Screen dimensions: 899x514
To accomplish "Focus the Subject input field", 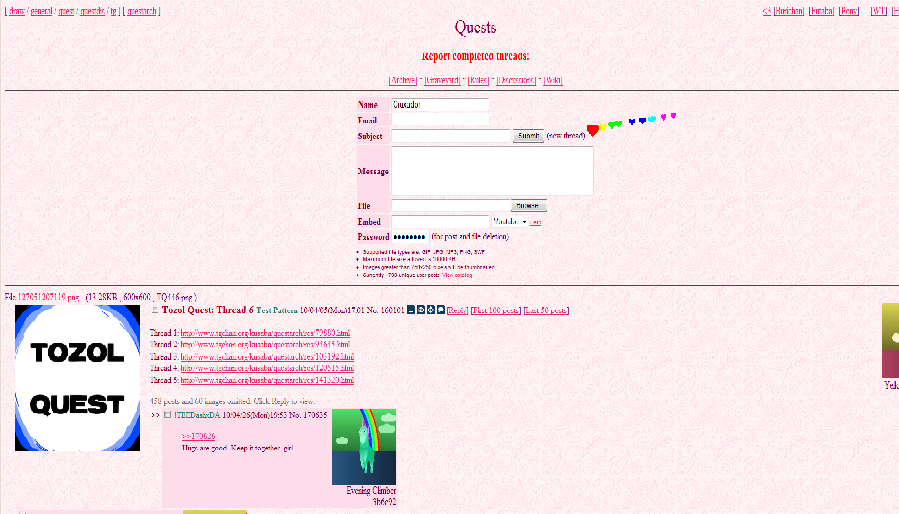I will (451, 136).
